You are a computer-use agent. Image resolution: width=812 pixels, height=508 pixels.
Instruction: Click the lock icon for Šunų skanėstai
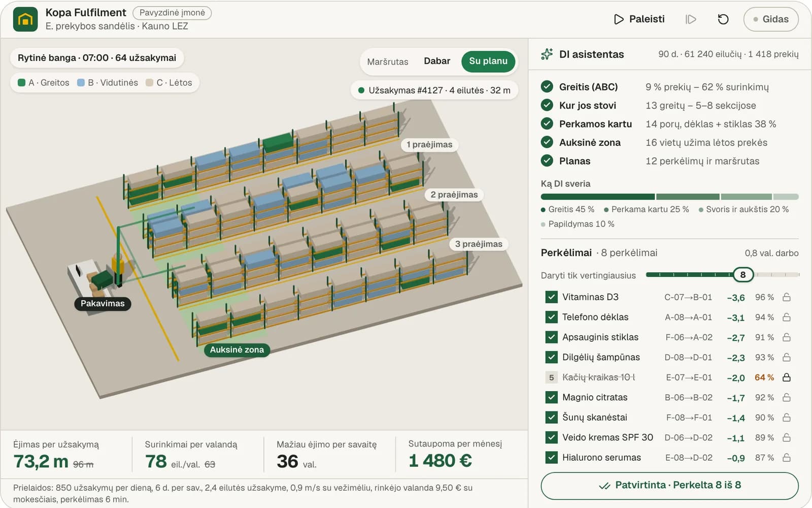pos(787,418)
